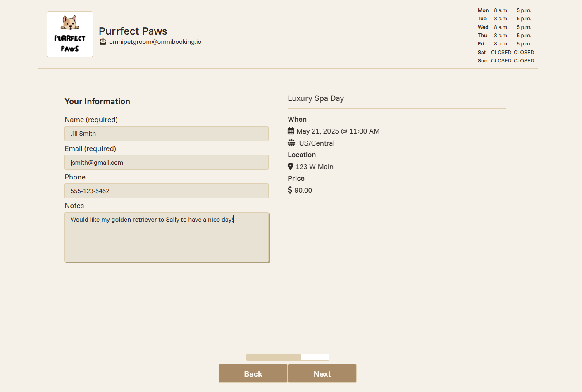Image resolution: width=582 pixels, height=392 pixels.
Task: Click the Luxury Spa Day service title
Action: coord(316,98)
